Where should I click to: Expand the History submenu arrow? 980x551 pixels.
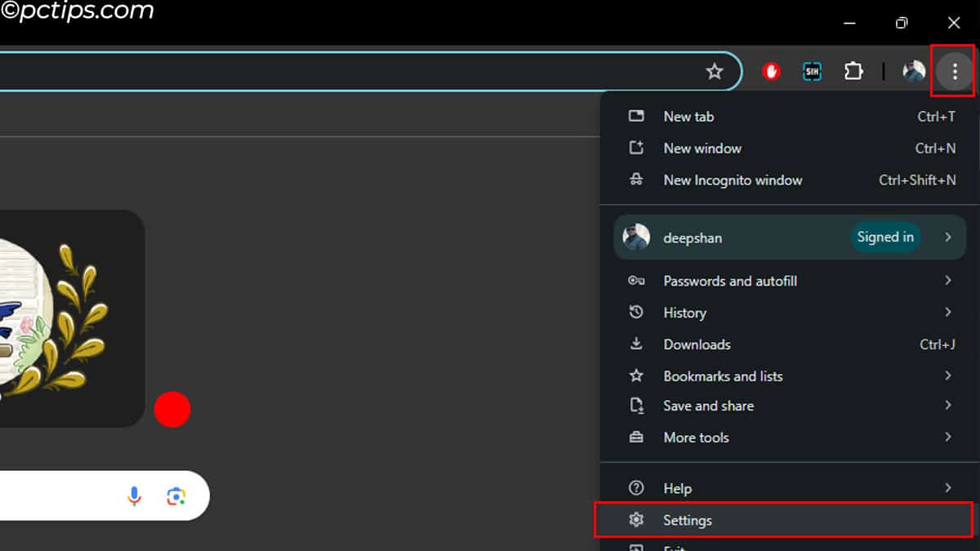coord(948,313)
